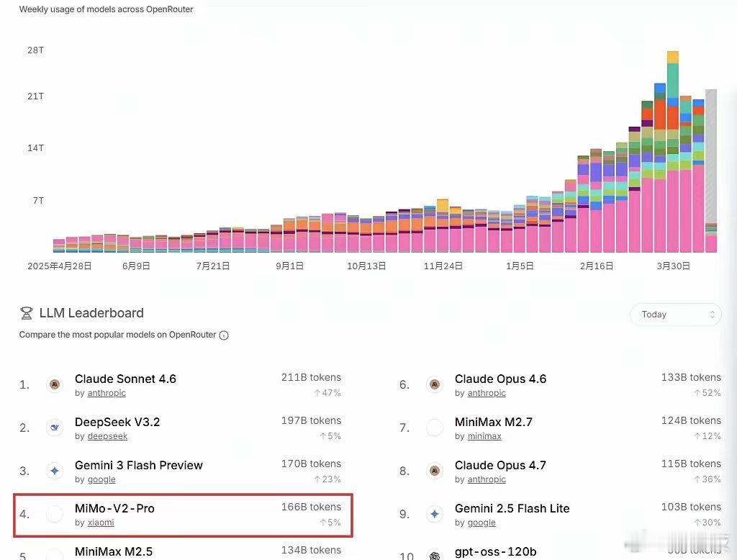Click the 2月16日 axis label
Viewport: 737px width, 560px height.
(597, 266)
